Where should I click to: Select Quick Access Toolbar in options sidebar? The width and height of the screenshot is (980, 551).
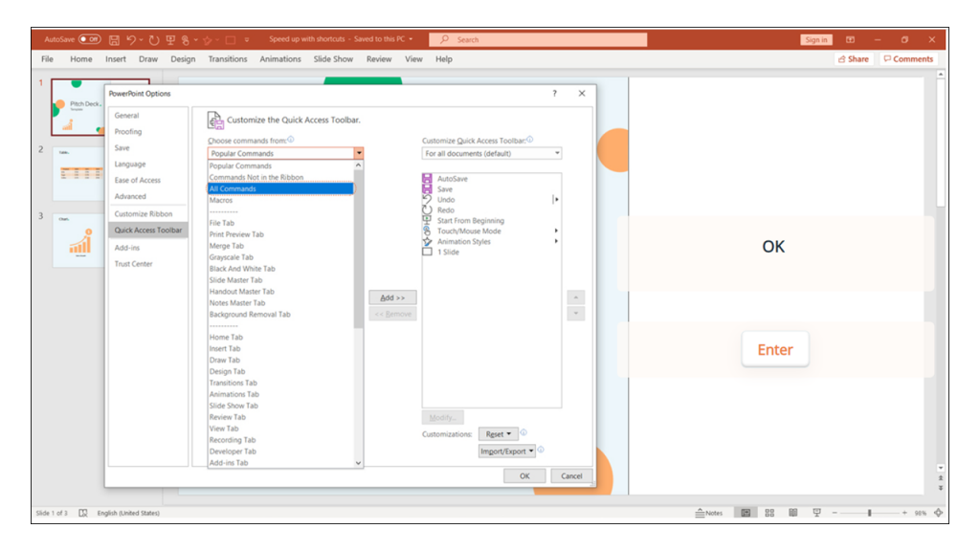pyautogui.click(x=148, y=230)
